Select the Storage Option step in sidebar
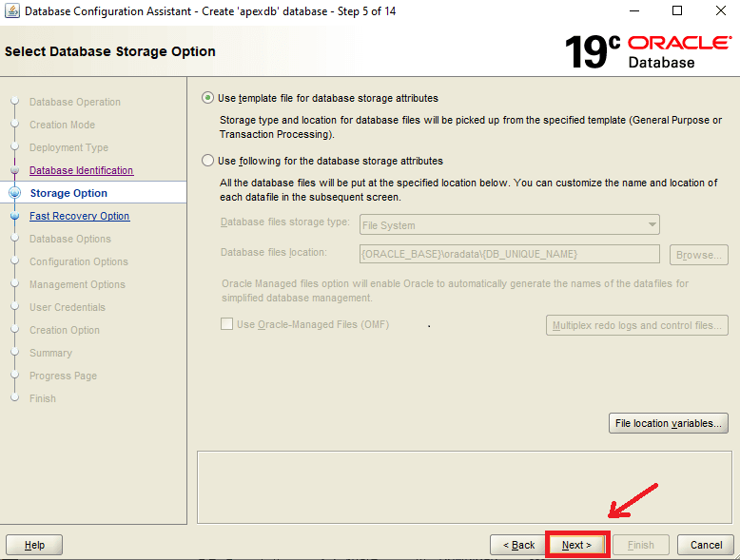This screenshot has height=560, width=740. tap(68, 193)
